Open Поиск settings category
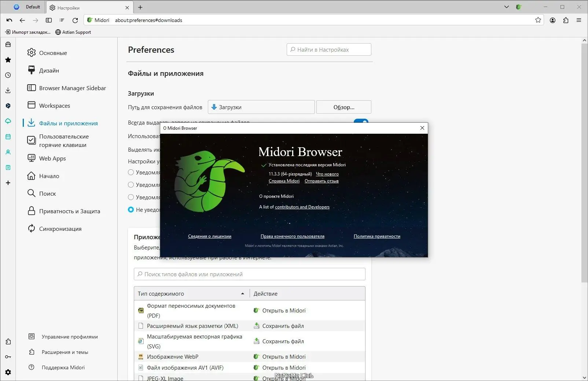The height and width of the screenshot is (381, 588). pyautogui.click(x=41, y=193)
